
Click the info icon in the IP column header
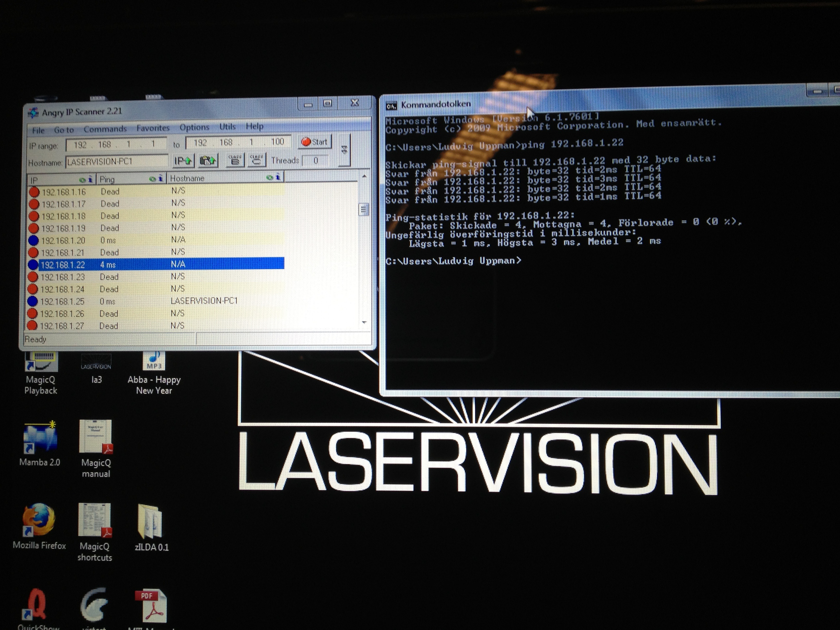pyautogui.click(x=90, y=179)
